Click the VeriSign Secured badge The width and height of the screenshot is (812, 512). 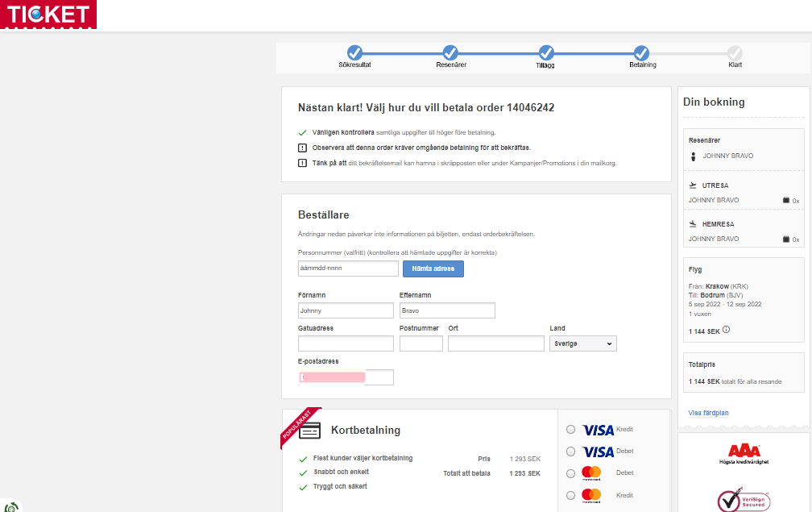pos(744,500)
